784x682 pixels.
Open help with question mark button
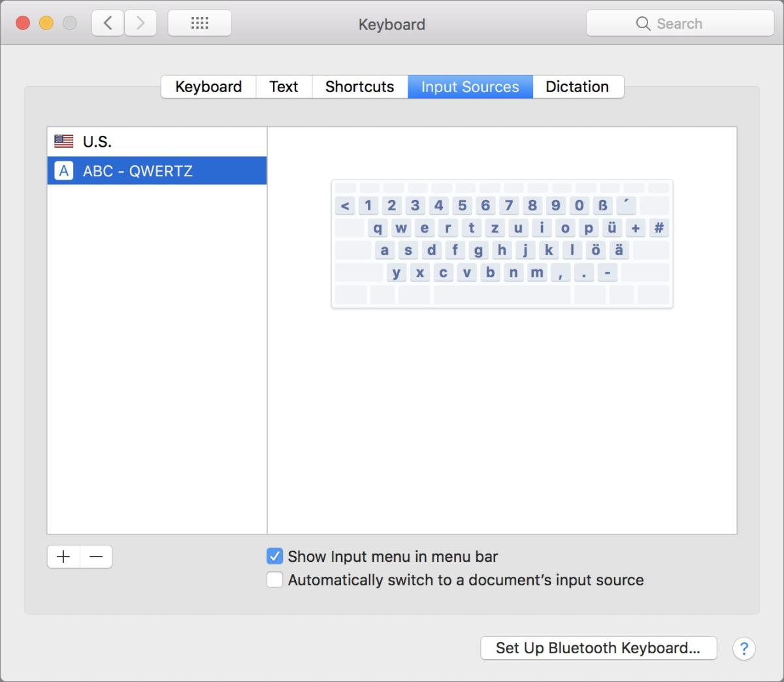click(743, 648)
